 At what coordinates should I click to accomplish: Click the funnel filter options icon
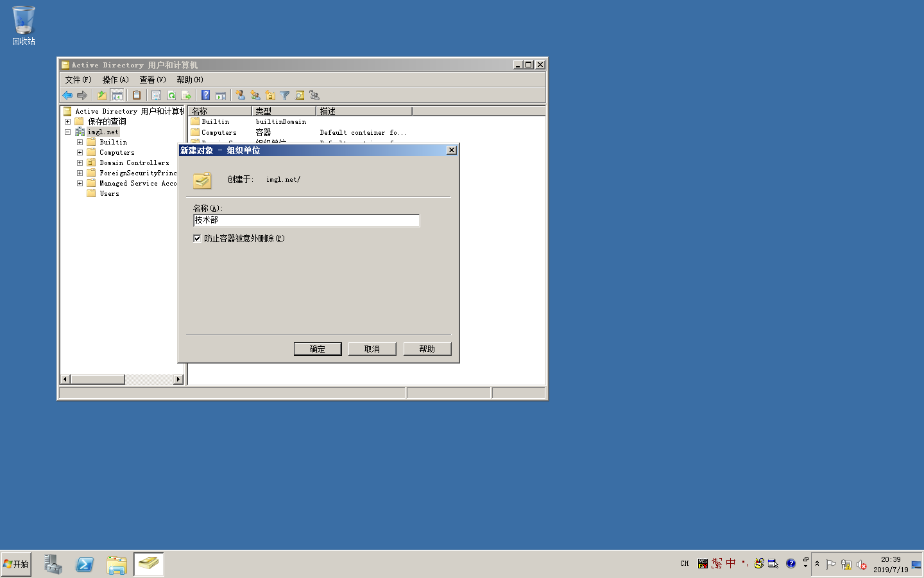(285, 96)
